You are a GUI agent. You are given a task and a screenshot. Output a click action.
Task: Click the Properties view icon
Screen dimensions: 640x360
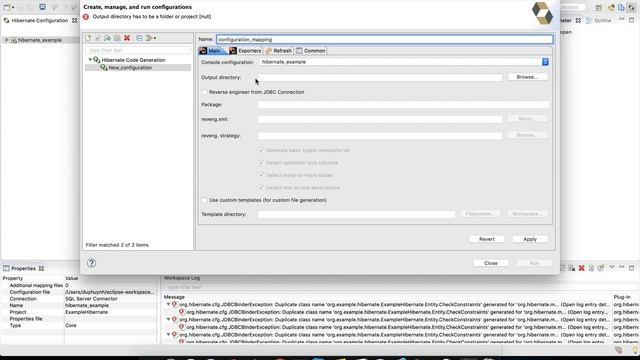click(6, 269)
